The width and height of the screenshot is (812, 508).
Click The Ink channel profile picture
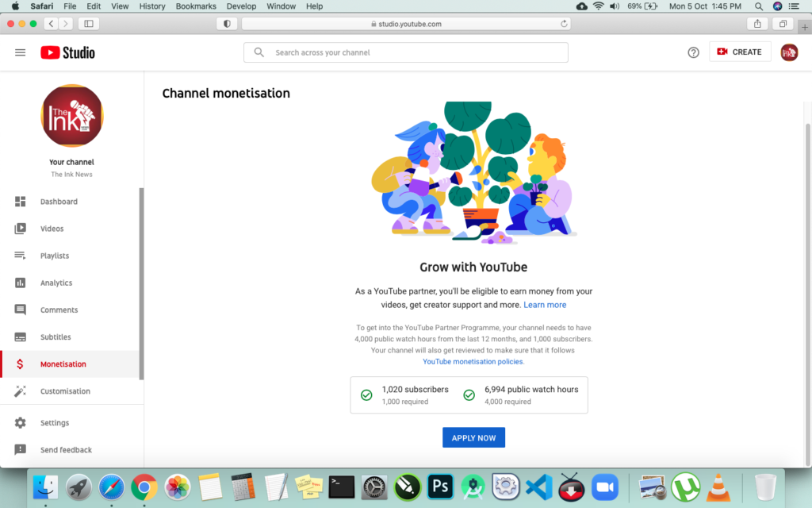(x=72, y=116)
